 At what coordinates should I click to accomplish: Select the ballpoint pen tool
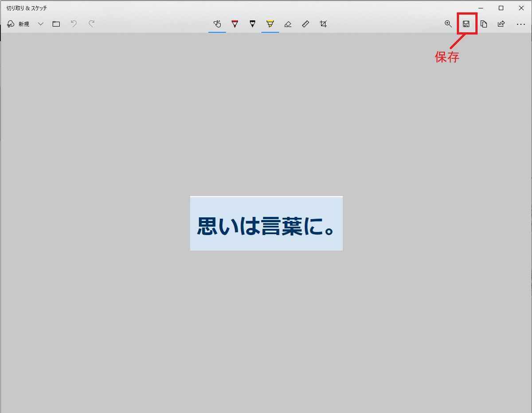(235, 24)
